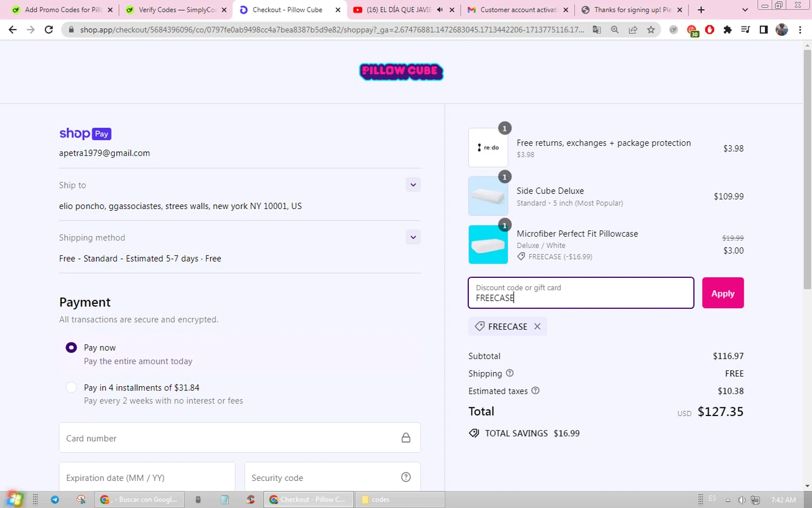Click the page vertical scrollbar thumb
The width and height of the screenshot is (812, 508).
coord(807,170)
